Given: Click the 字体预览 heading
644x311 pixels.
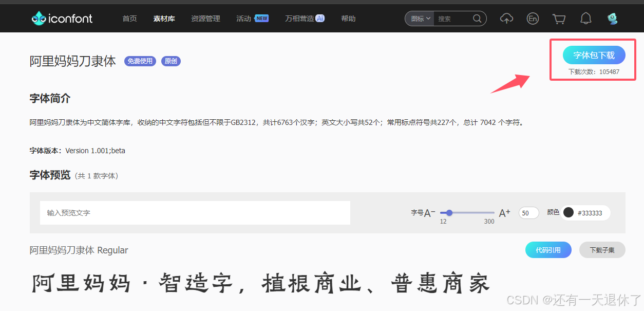Looking at the screenshot, I should tap(50, 175).
